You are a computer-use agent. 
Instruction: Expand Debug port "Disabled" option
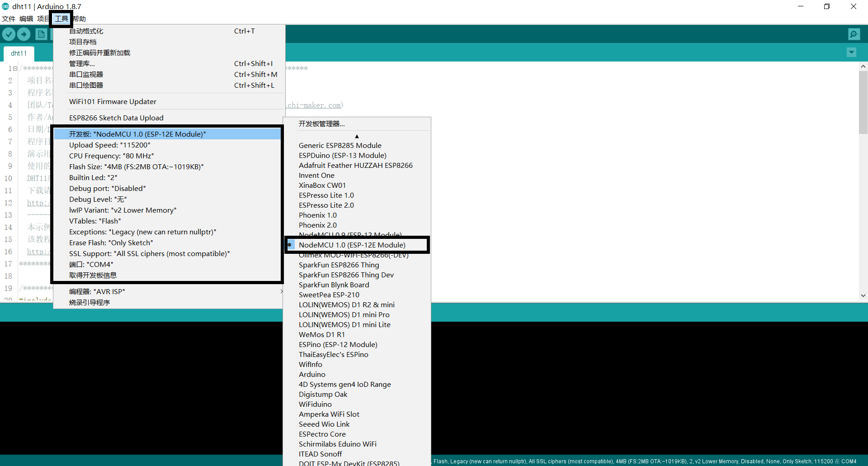(x=167, y=189)
